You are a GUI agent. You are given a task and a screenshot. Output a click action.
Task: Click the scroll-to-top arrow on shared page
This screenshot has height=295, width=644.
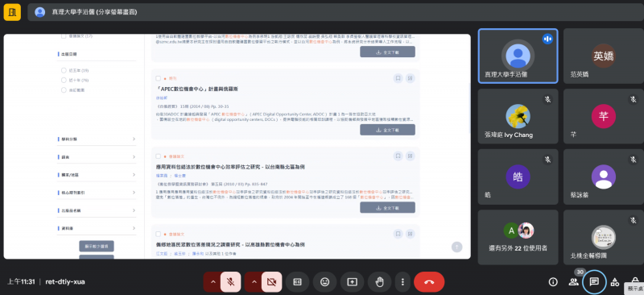click(456, 247)
